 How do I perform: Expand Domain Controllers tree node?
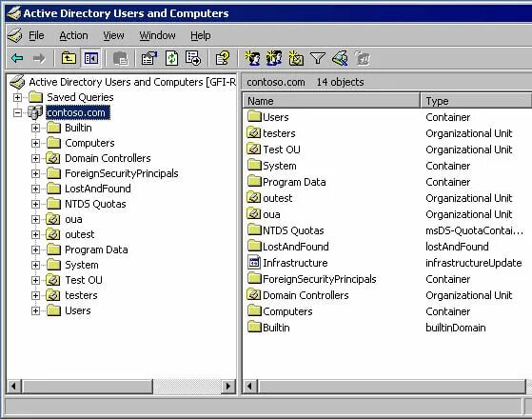pyautogui.click(x=35, y=159)
